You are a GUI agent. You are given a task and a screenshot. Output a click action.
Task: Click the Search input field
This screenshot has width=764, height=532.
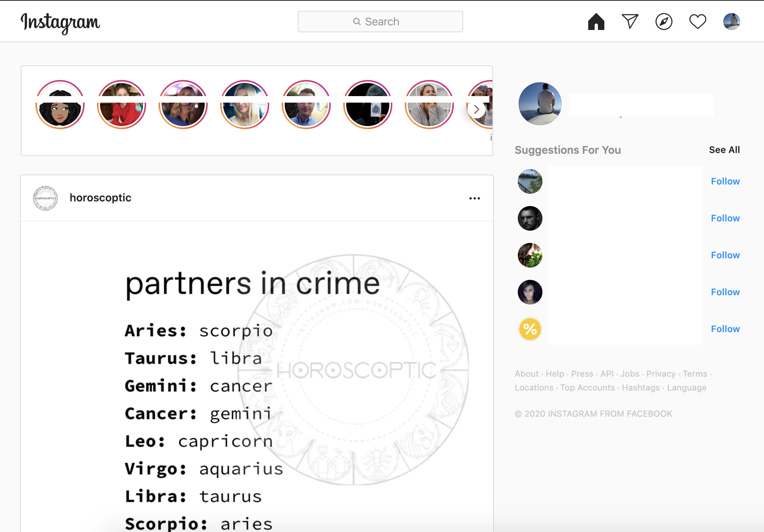coord(381,22)
